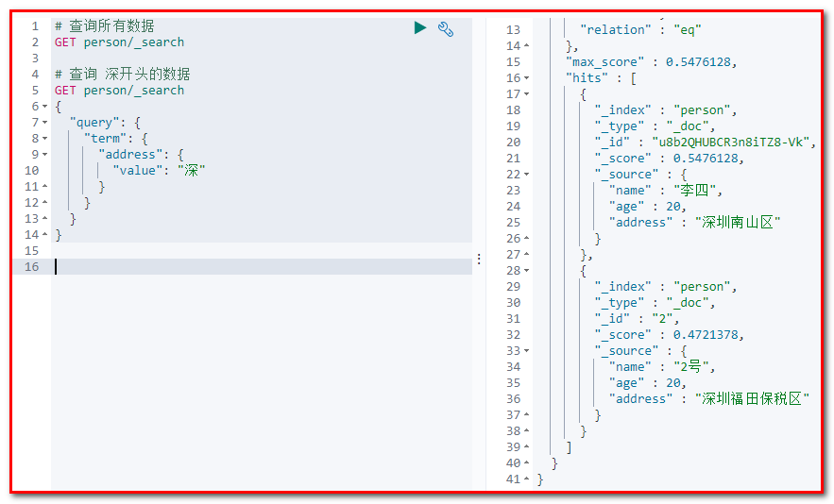Click the "max_score" line in response

[x=651, y=62]
